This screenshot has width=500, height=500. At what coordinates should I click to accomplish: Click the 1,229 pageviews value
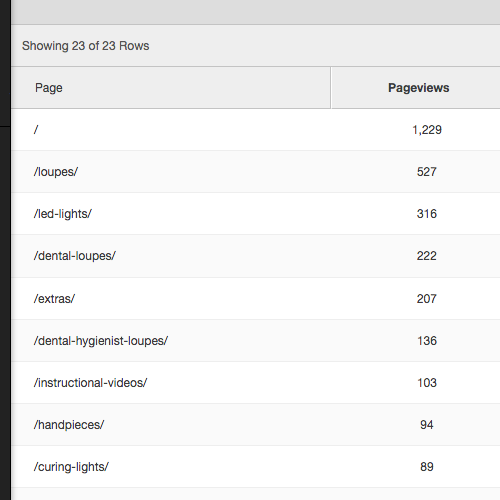[x=427, y=130]
